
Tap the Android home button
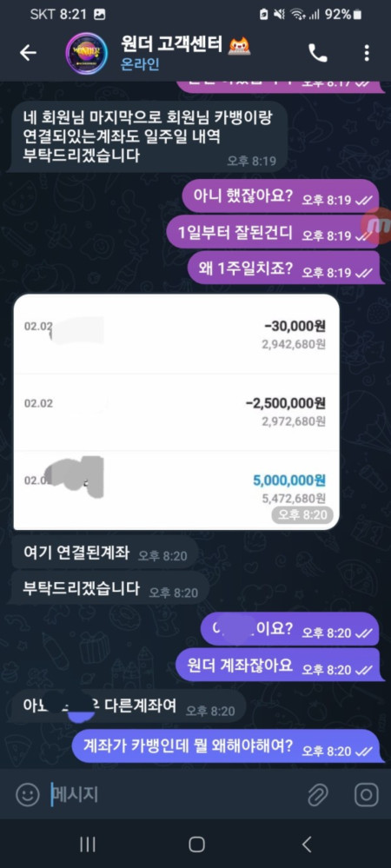196,844
